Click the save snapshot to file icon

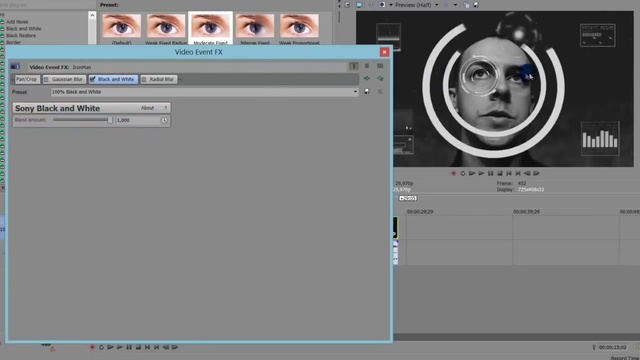[476, 5]
